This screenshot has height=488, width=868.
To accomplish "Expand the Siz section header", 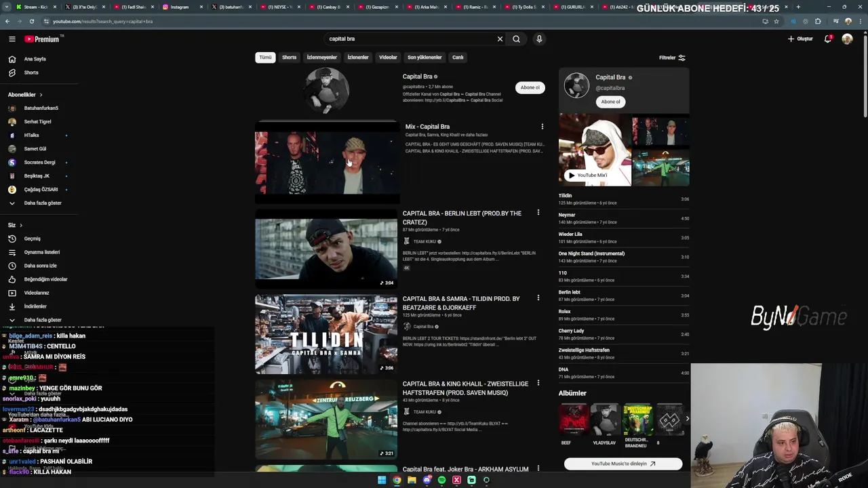I will pos(15,225).
